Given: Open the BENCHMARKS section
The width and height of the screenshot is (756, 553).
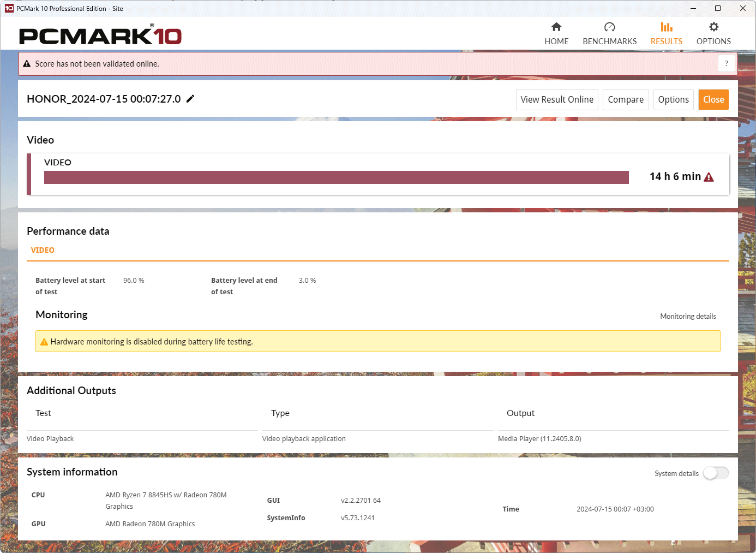Looking at the screenshot, I should point(609,34).
